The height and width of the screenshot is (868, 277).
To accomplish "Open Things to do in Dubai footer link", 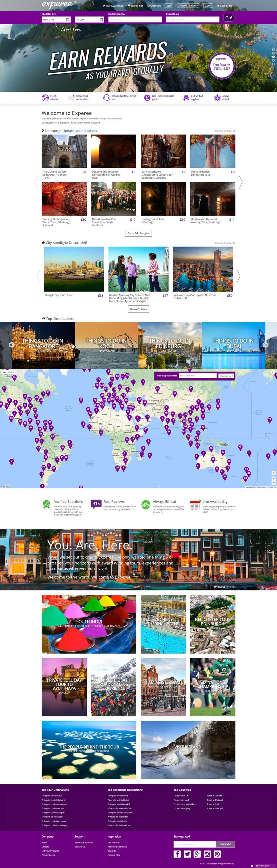I will click(x=52, y=796).
